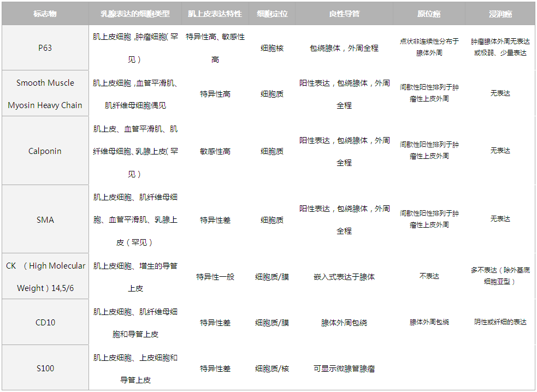The width and height of the screenshot is (537, 392).
Task: Select the 乳腺表达的细胞类型 column header
Action: [135, 14]
